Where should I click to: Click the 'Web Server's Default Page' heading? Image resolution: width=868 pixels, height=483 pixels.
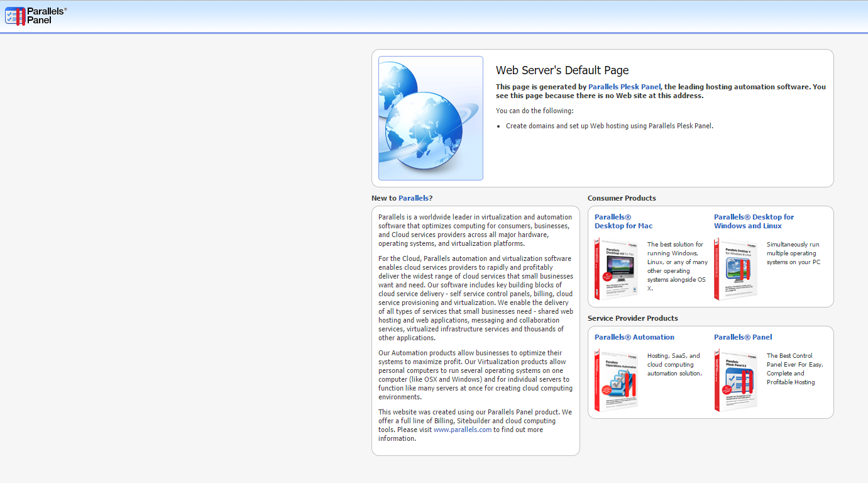point(562,70)
